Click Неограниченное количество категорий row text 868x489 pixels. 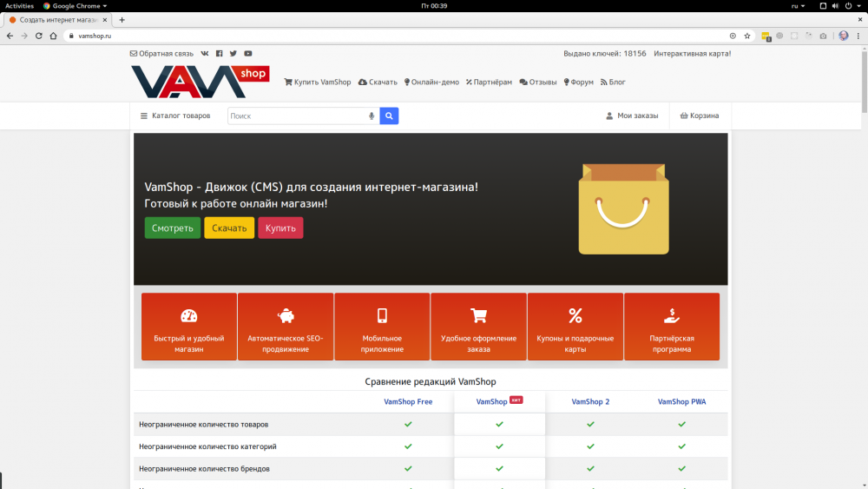[207, 446]
